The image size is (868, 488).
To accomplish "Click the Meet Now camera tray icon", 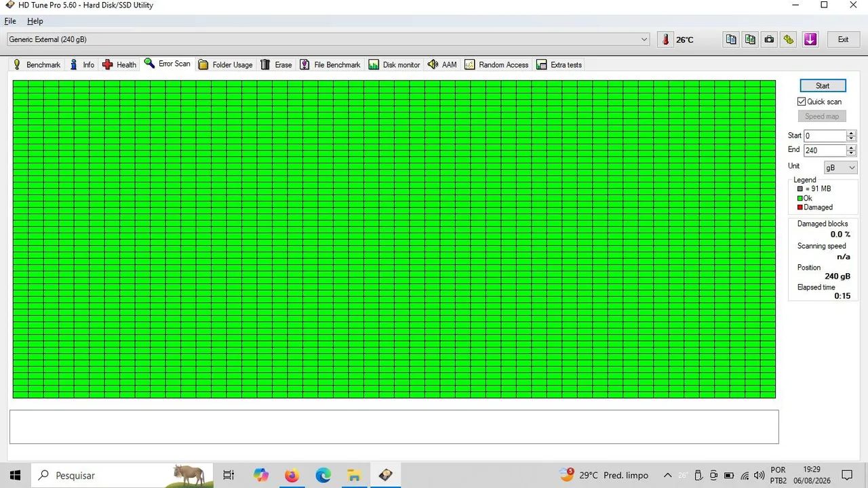I will tap(713, 475).
